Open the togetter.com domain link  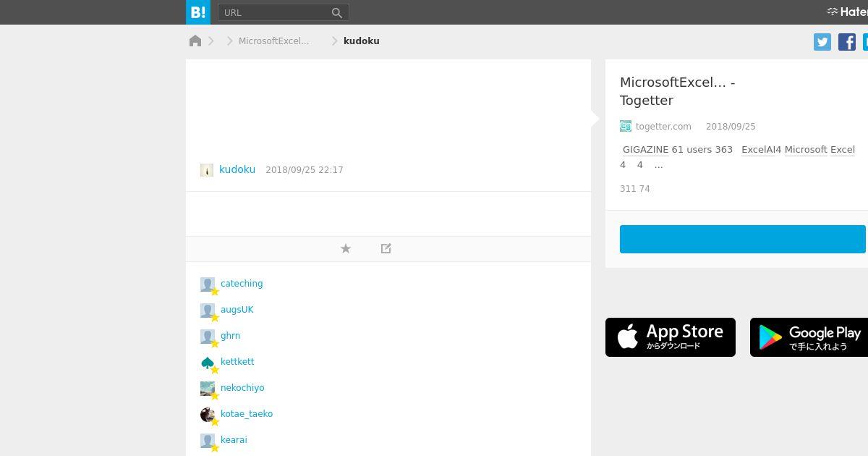point(663,127)
